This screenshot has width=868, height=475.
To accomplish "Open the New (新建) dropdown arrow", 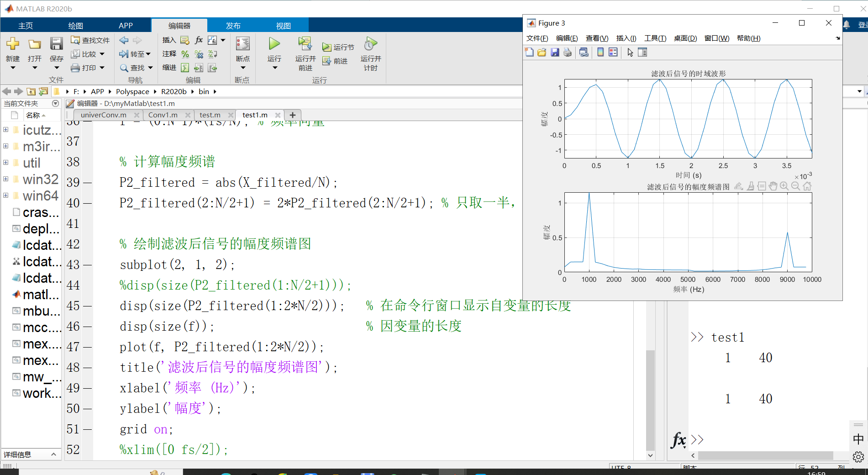I will tap(13, 68).
